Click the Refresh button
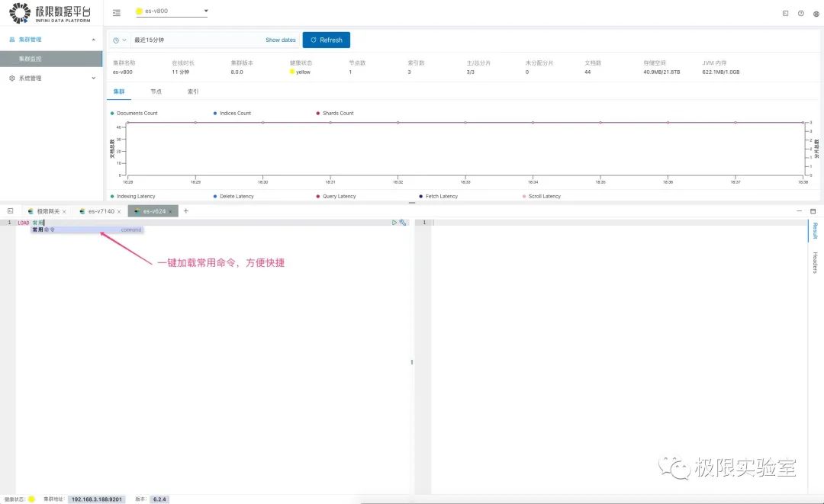 [x=327, y=40]
